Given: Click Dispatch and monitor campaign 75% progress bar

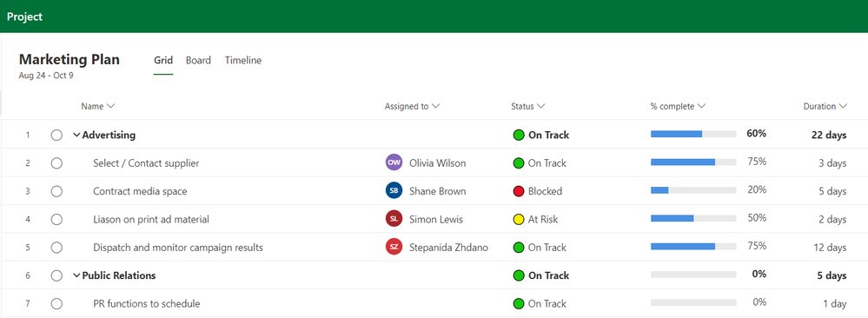Looking at the screenshot, I should click(693, 247).
